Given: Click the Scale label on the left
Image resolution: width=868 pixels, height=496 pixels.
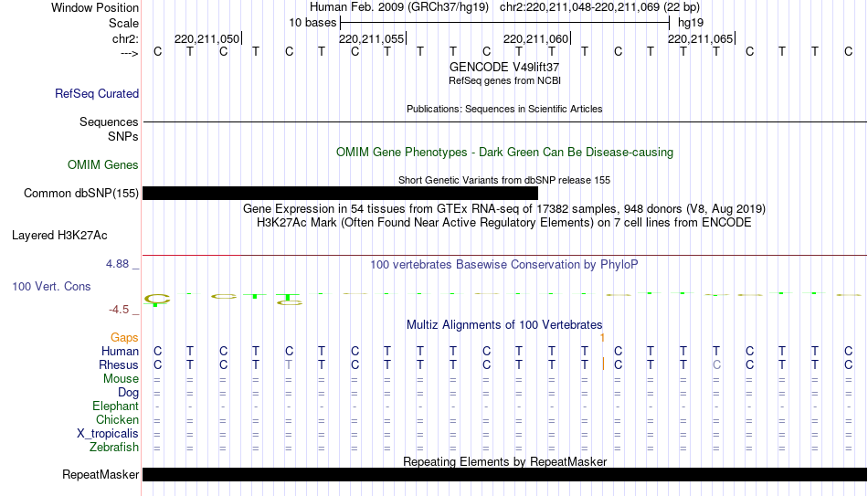Looking at the screenshot, I should [x=123, y=23].
